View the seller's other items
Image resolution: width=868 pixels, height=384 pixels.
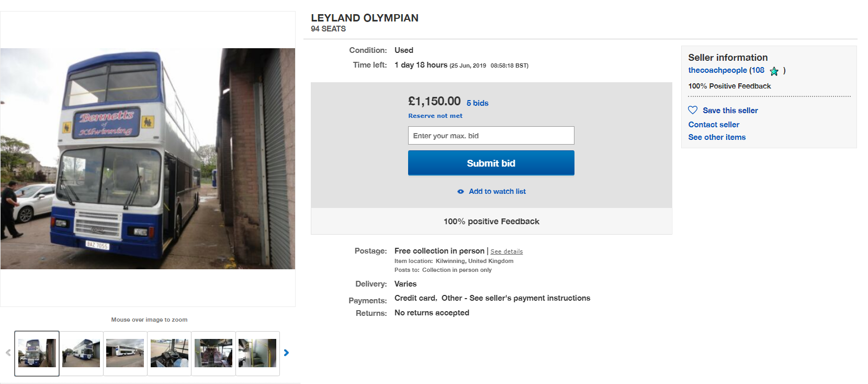point(717,137)
